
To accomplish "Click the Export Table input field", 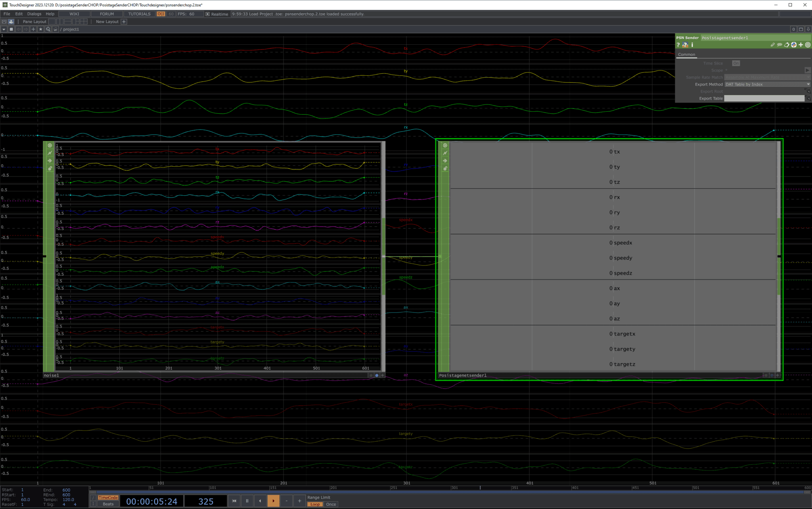I will 764,98.
